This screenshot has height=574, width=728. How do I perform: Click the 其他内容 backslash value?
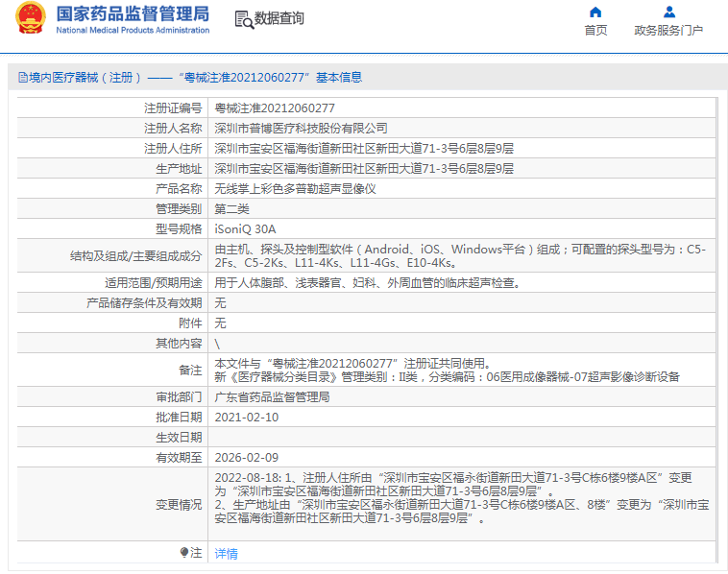[x=217, y=344]
